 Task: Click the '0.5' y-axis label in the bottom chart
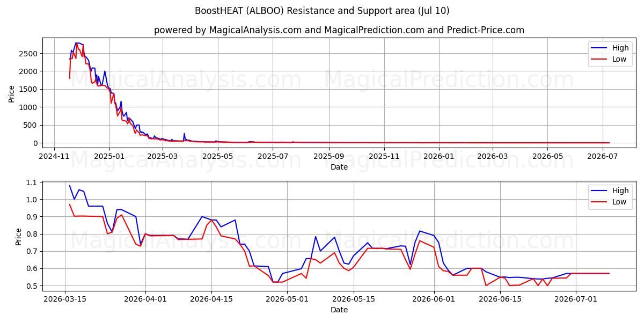tap(31, 286)
